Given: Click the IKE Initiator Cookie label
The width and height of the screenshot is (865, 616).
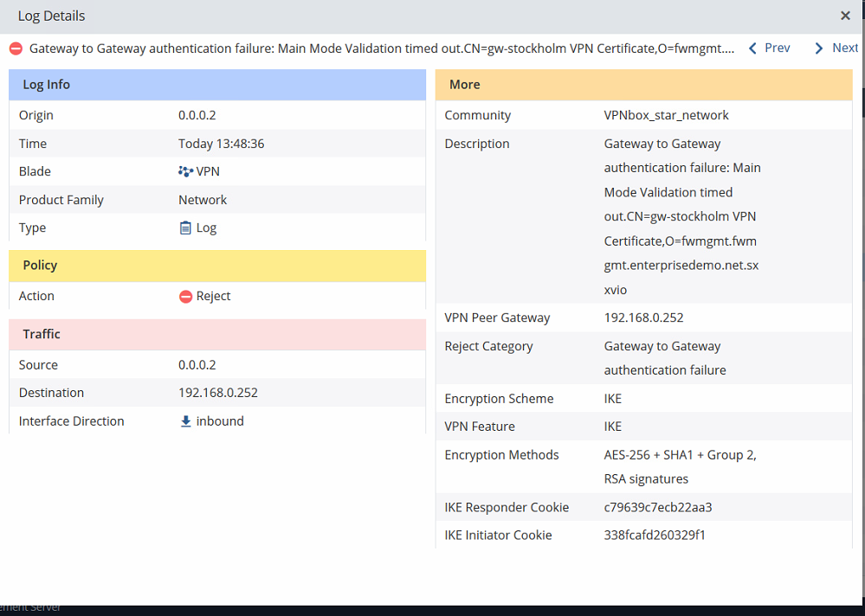Looking at the screenshot, I should (498, 535).
